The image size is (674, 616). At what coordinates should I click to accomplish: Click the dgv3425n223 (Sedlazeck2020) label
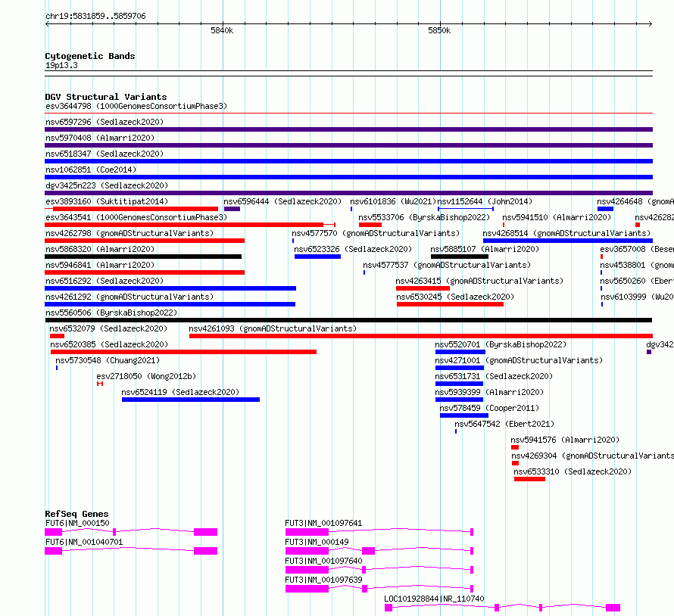pyautogui.click(x=107, y=185)
